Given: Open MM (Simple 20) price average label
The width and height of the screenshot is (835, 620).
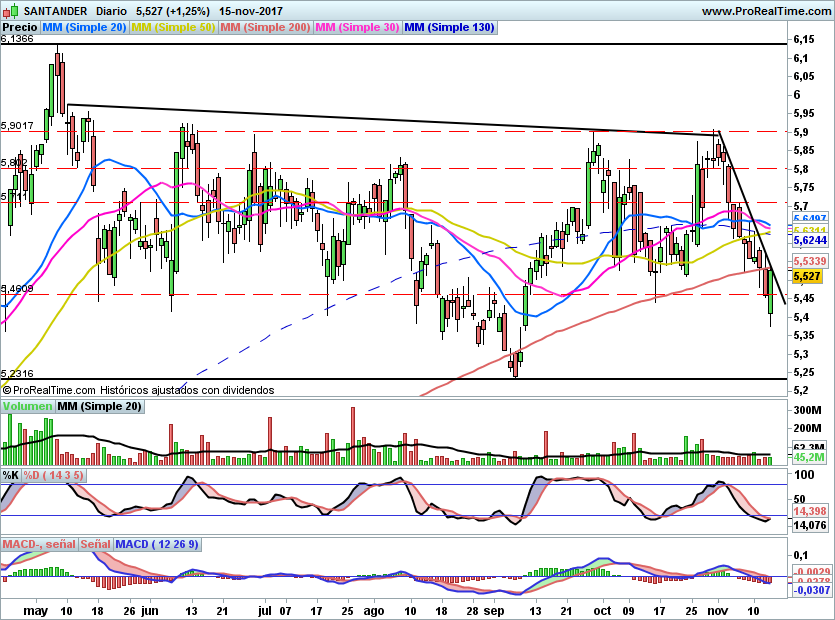Looking at the screenshot, I should pos(84,27).
